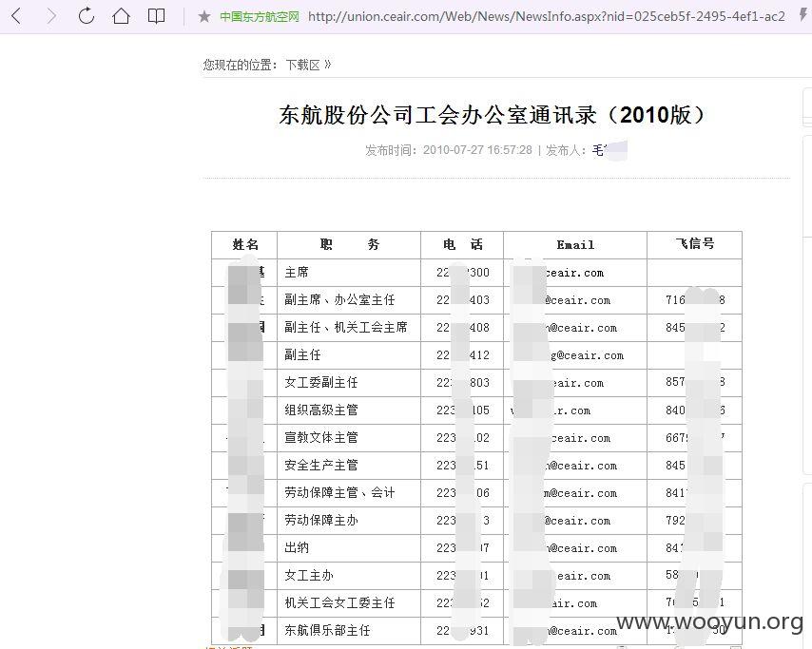Viewport: 812px width, 649px height.
Task: Click the 职务 column header
Action: tap(350, 244)
